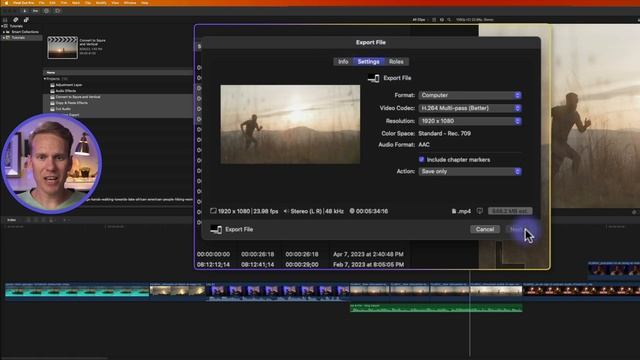Open the Action dropdown set to Save only

[x=470, y=171]
